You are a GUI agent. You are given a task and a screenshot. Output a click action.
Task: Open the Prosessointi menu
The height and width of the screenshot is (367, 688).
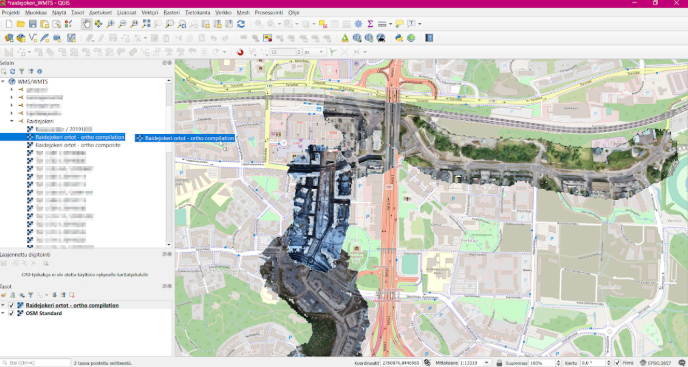coord(269,13)
